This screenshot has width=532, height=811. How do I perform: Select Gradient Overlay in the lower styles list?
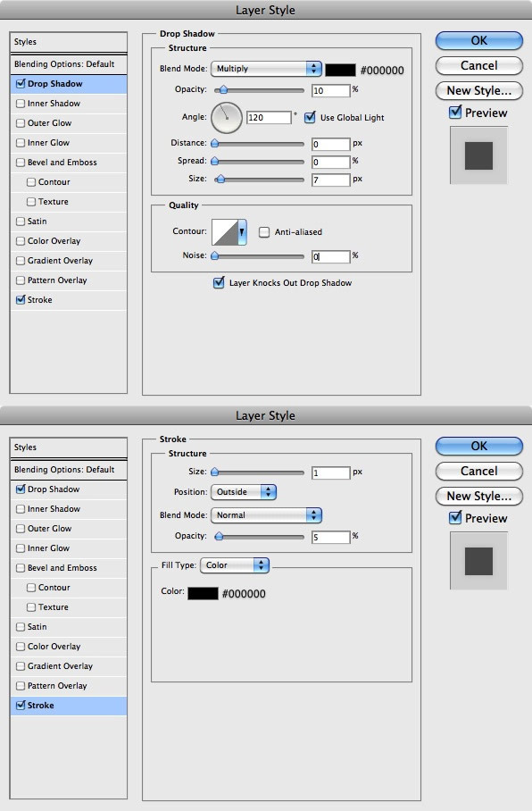click(x=60, y=666)
